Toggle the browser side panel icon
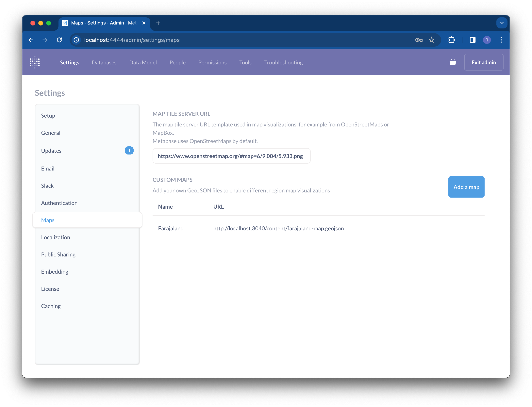The width and height of the screenshot is (532, 407). [472, 40]
